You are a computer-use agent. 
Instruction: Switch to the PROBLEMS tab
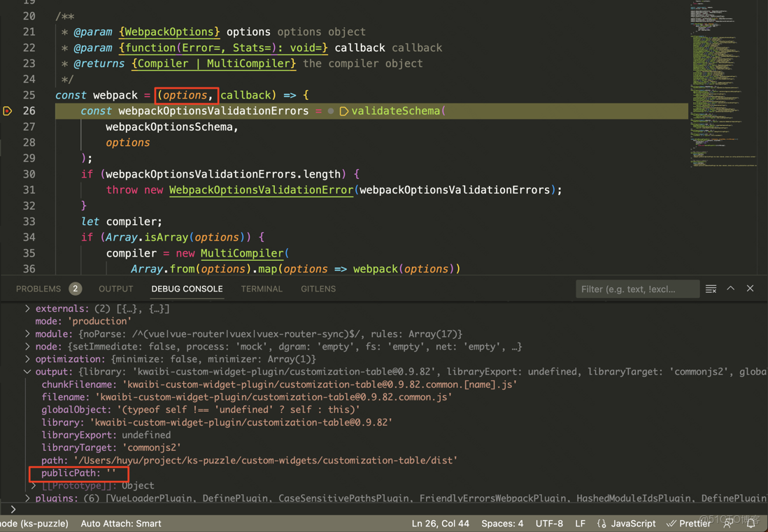(x=38, y=289)
